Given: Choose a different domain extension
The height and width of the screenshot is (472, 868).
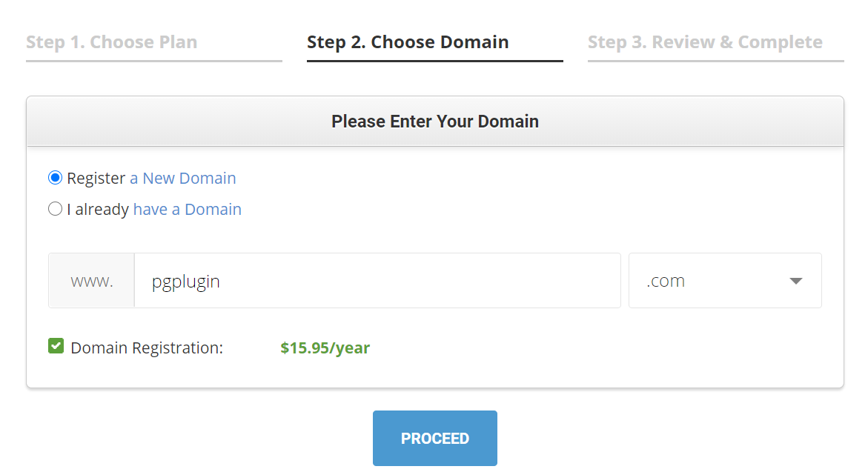Looking at the screenshot, I should pos(724,280).
